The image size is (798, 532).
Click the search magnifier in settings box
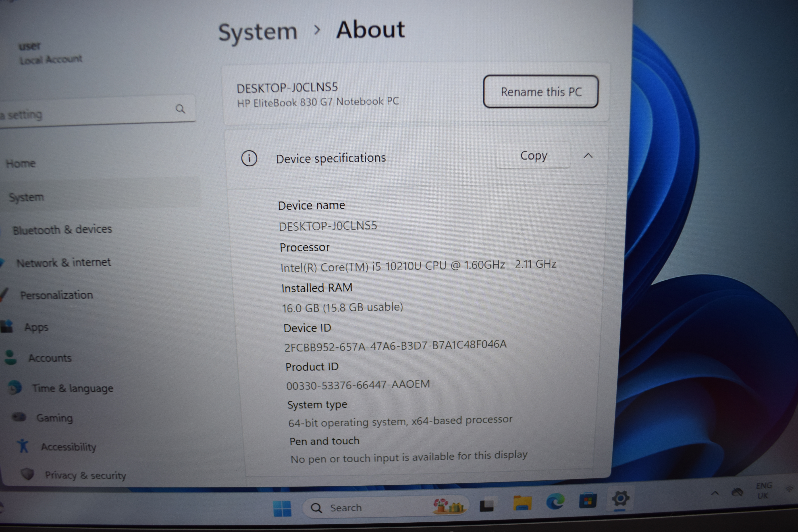tap(180, 109)
